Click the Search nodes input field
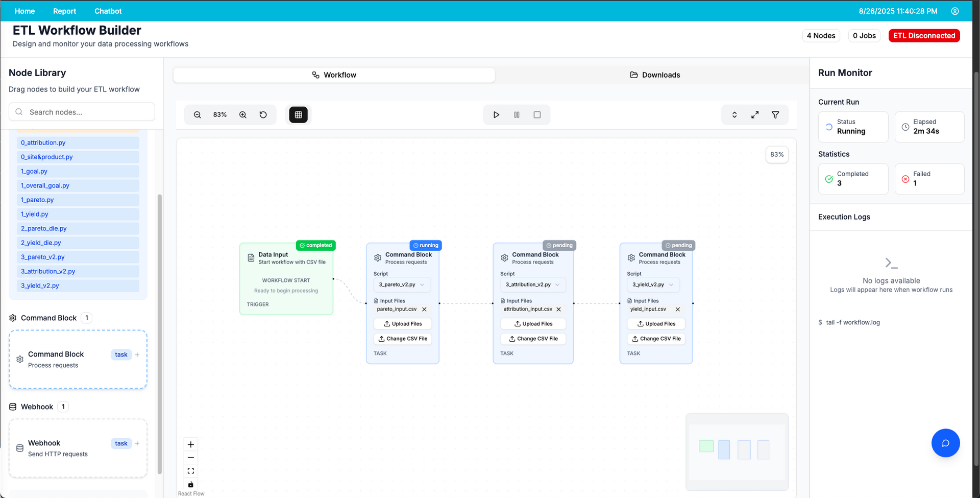Image resolution: width=980 pixels, height=498 pixels. click(82, 112)
